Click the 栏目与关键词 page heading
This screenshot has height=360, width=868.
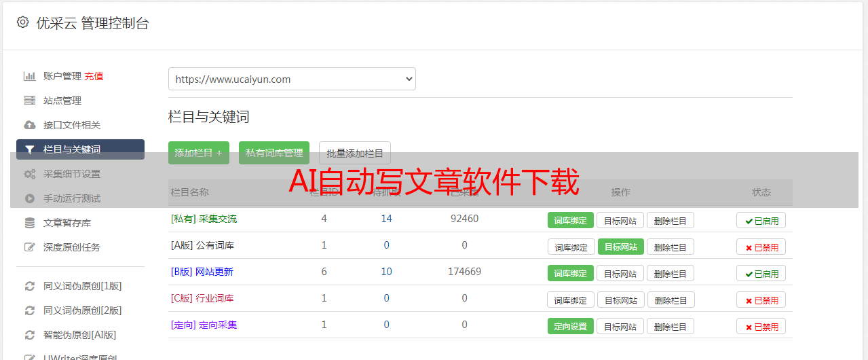[208, 117]
